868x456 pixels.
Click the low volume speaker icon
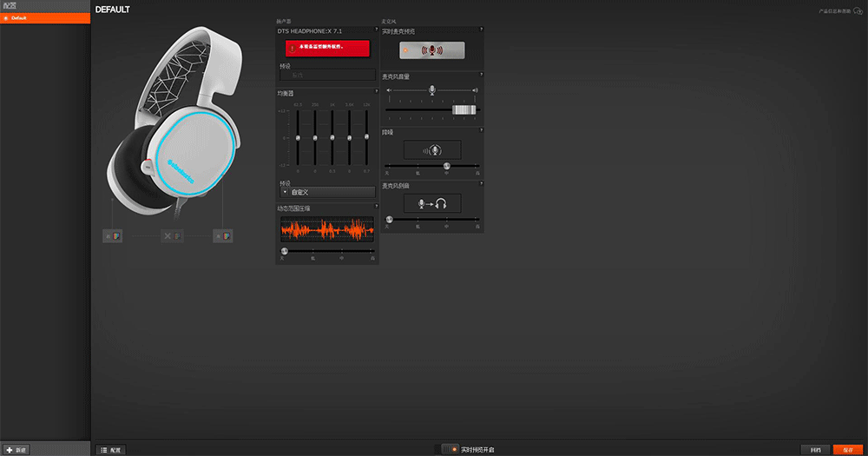click(389, 89)
